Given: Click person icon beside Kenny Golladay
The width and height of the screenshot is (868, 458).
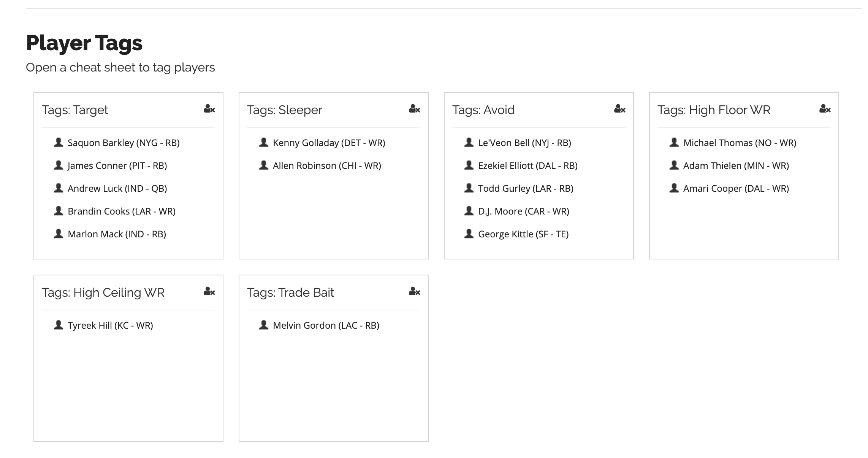Looking at the screenshot, I should pyautogui.click(x=264, y=142).
